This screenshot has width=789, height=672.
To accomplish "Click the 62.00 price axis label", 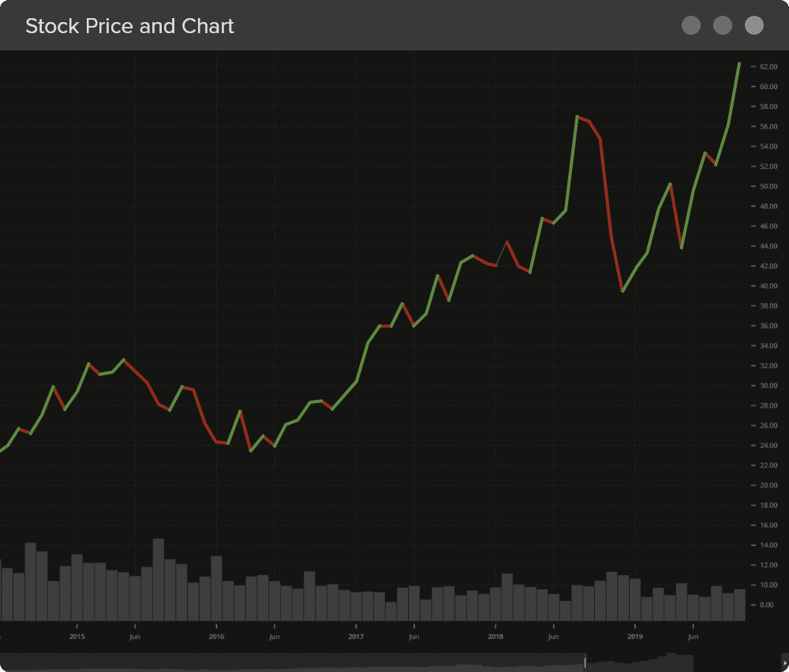I will point(768,66).
